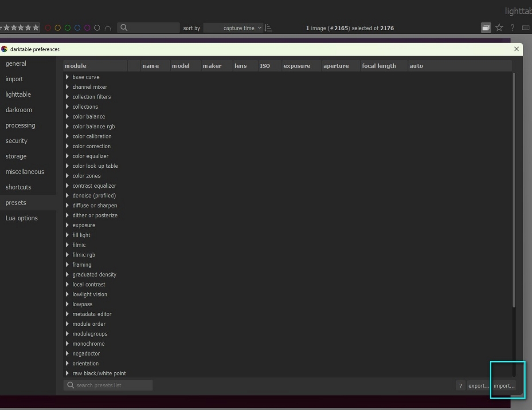Select the graduated density row
The height and width of the screenshot is (410, 532).
click(x=287, y=275)
